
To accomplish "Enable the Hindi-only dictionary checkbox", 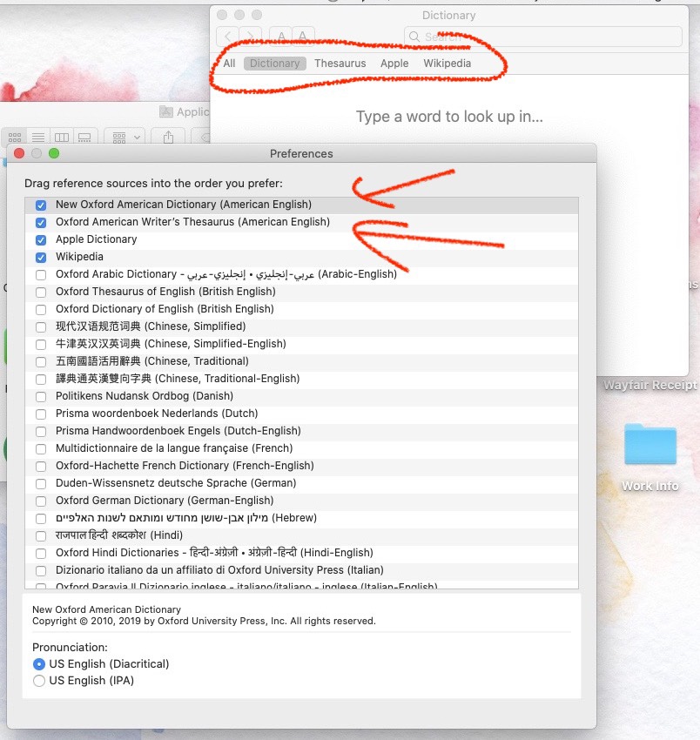I will [41, 536].
